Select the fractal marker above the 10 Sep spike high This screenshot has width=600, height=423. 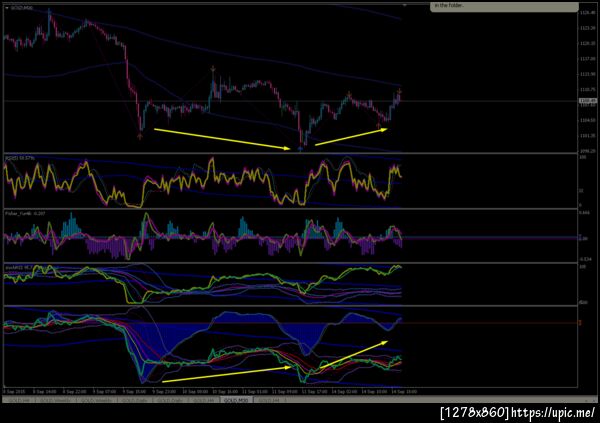pyautogui.click(x=213, y=69)
